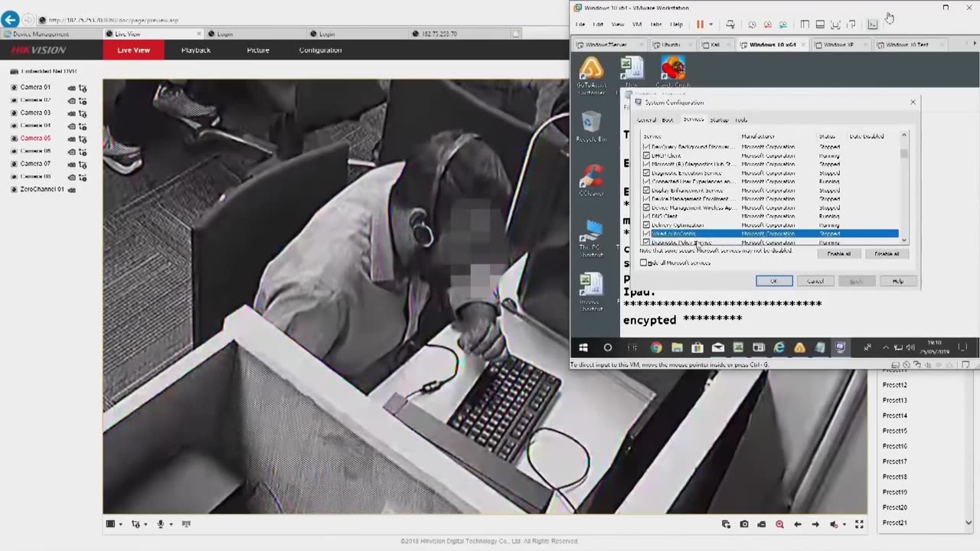This screenshot has height=551, width=980.
Task: Open VMware console view icon
Action: pyautogui.click(x=872, y=24)
